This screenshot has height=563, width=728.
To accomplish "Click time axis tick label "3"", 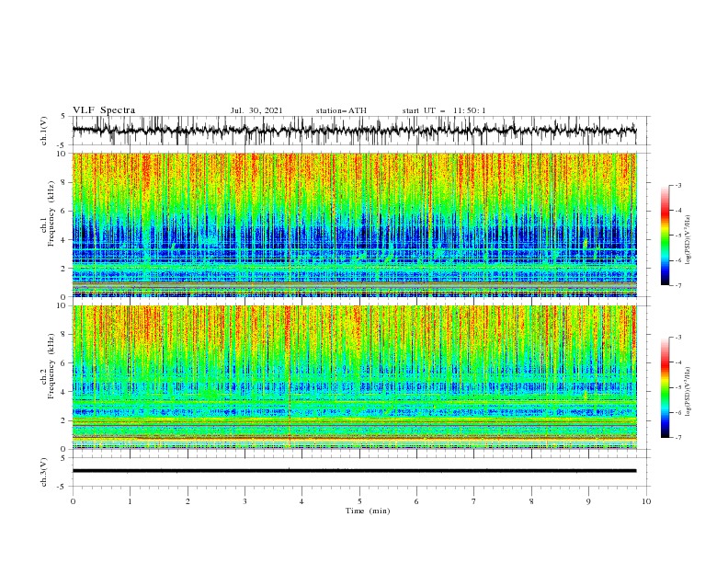I will coord(245,501).
